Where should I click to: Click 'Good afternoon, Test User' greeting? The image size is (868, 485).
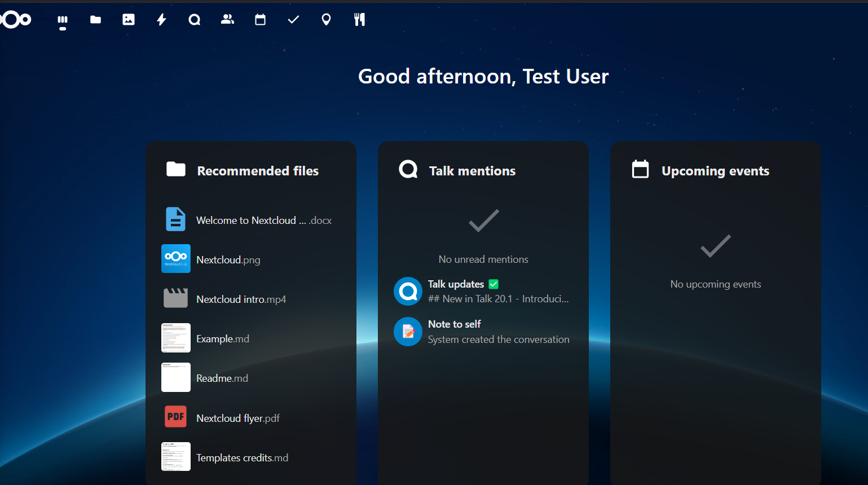coord(483,76)
